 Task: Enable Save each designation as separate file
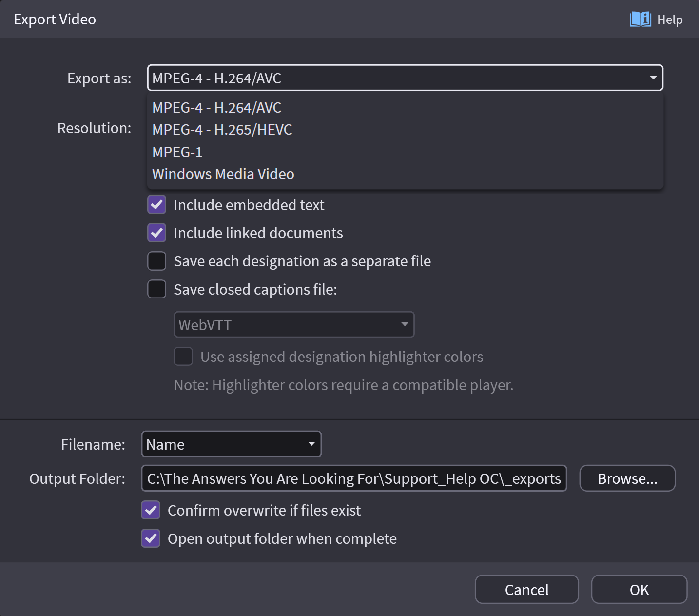click(157, 261)
